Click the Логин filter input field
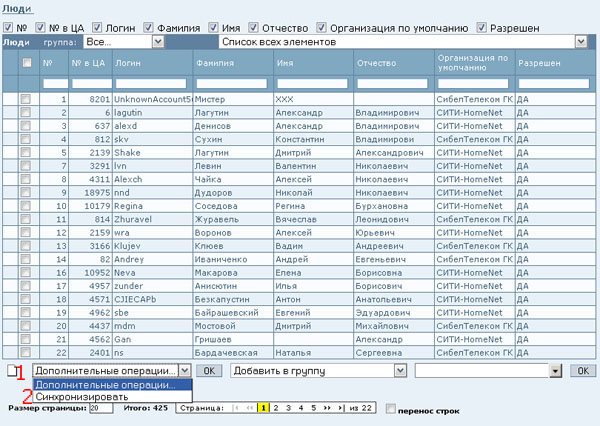The width and height of the screenshot is (600, 426). tap(153, 84)
